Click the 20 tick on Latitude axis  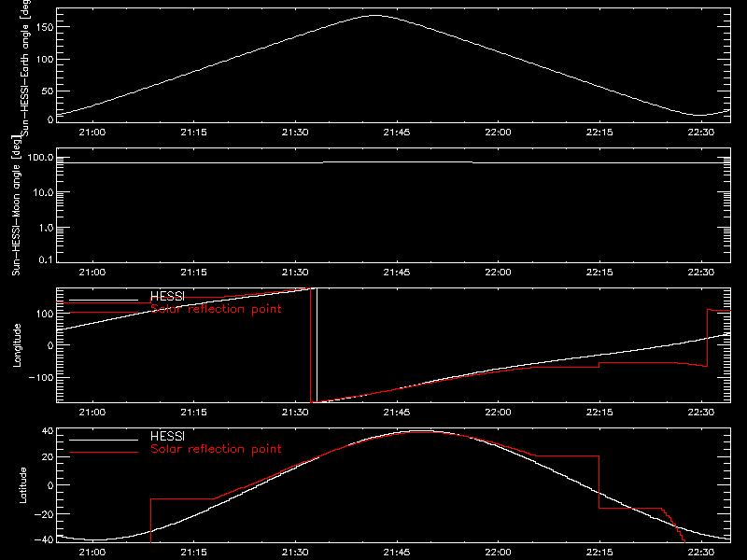click(x=48, y=457)
